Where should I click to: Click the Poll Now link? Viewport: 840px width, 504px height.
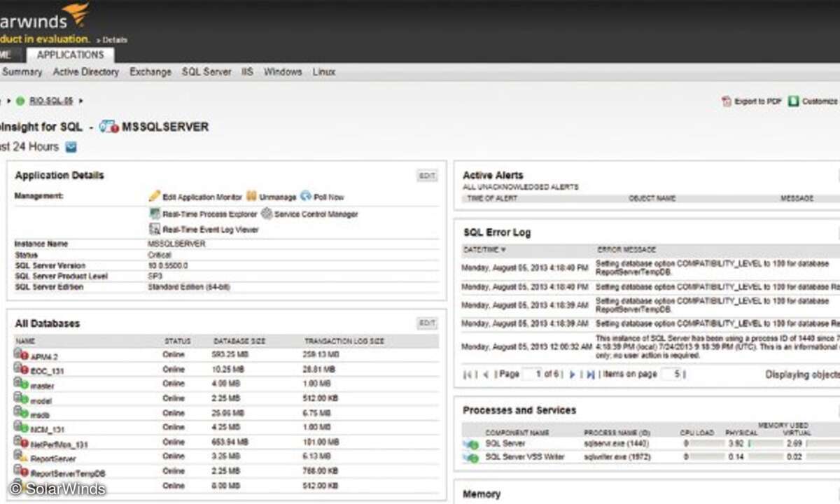(328, 197)
